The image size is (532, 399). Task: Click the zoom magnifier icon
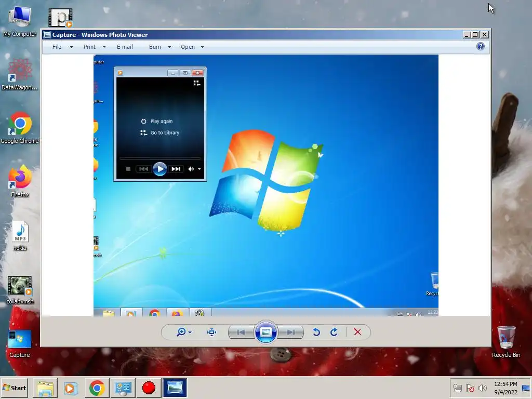coord(181,332)
